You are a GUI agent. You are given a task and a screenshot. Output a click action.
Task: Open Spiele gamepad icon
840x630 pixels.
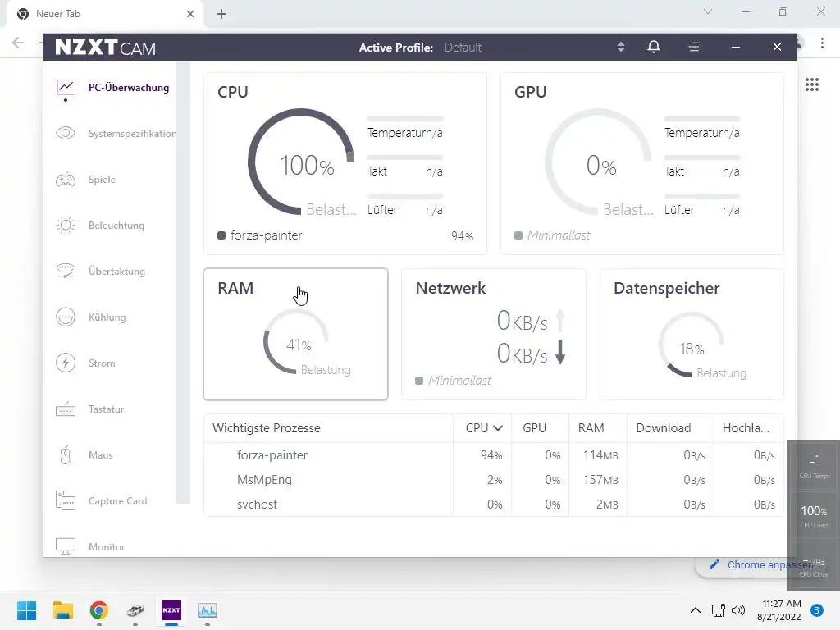(x=66, y=180)
